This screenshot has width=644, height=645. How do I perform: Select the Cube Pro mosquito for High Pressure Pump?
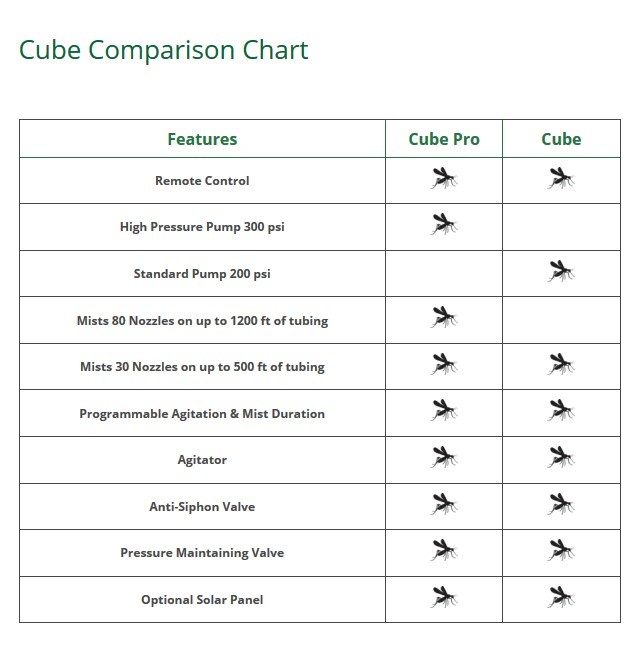[444, 224]
